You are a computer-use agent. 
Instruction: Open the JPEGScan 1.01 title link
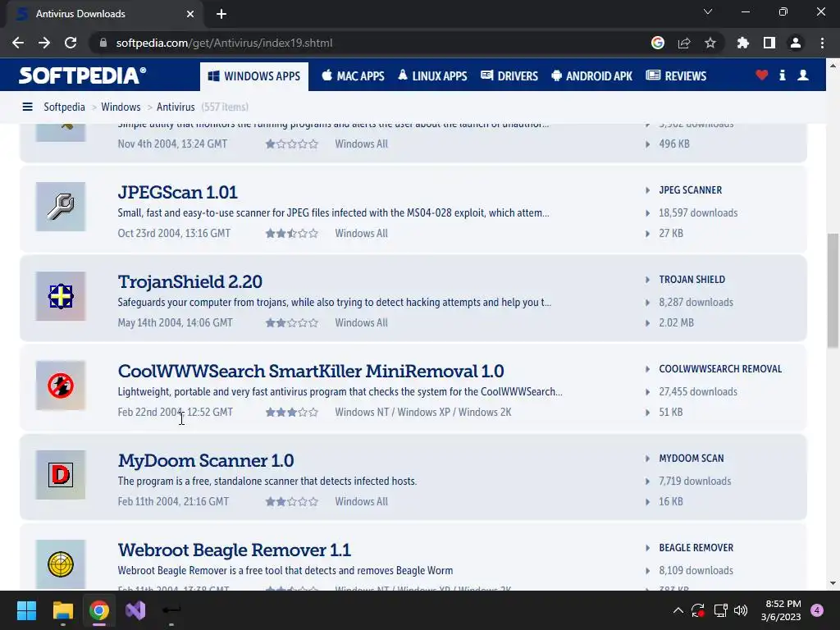[177, 192]
